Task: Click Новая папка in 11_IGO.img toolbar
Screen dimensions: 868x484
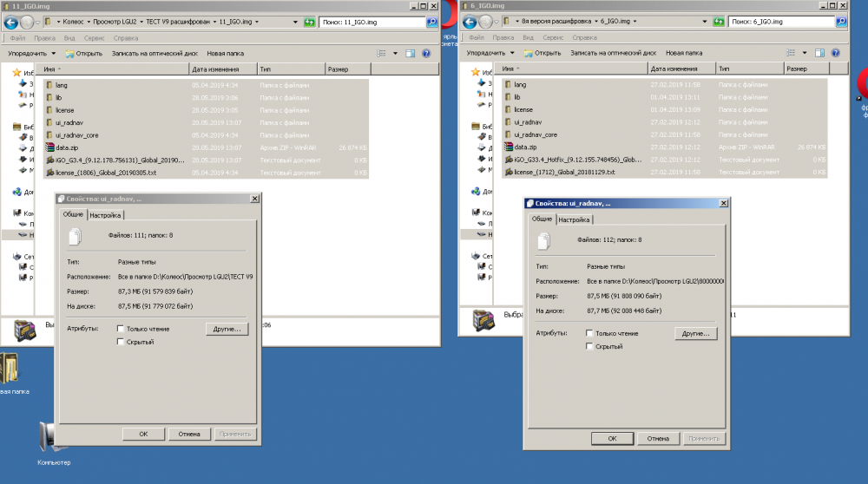Action: pos(226,54)
